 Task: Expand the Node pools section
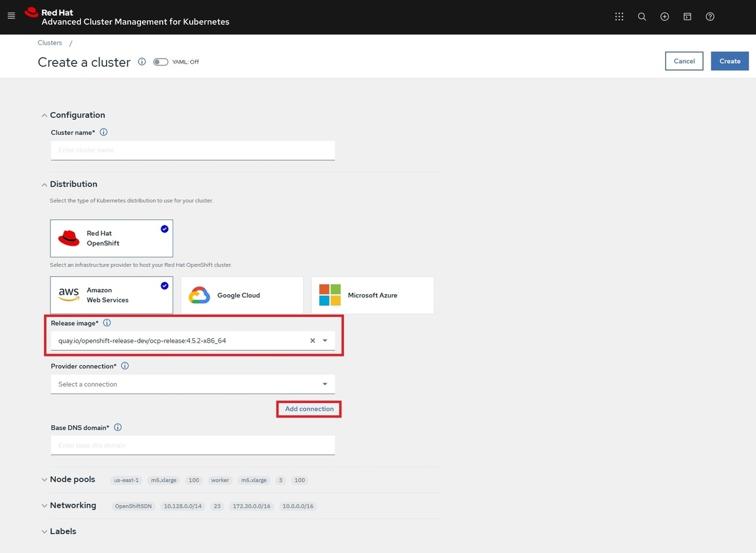(44, 480)
